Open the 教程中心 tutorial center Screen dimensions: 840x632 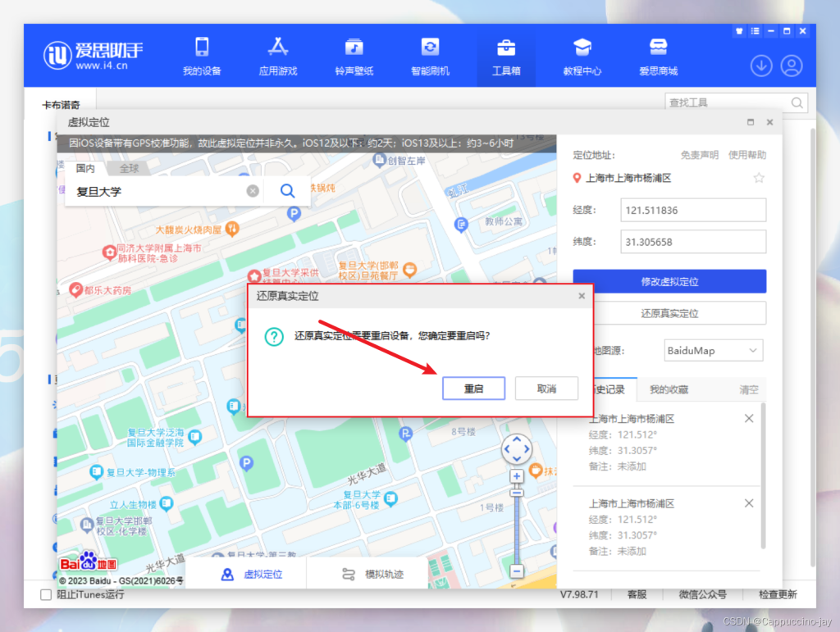click(x=582, y=57)
